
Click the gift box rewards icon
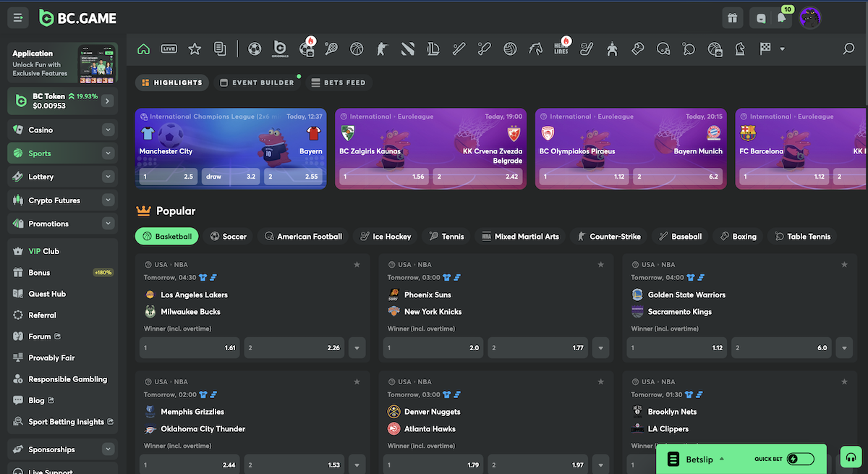[x=733, y=18]
